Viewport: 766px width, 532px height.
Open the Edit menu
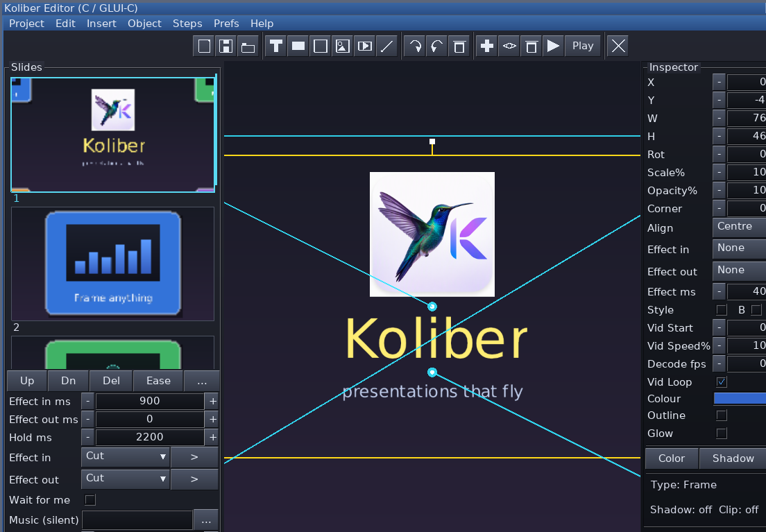[x=65, y=24]
